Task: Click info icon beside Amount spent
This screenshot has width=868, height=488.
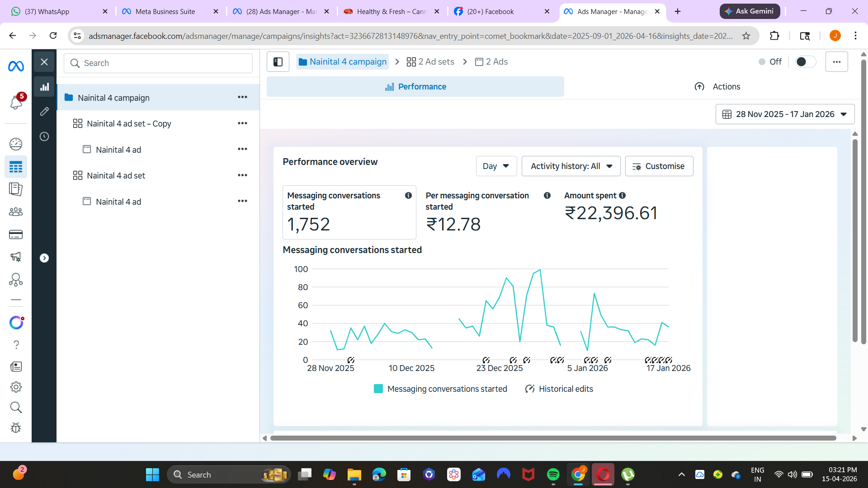Action: pyautogui.click(x=623, y=196)
